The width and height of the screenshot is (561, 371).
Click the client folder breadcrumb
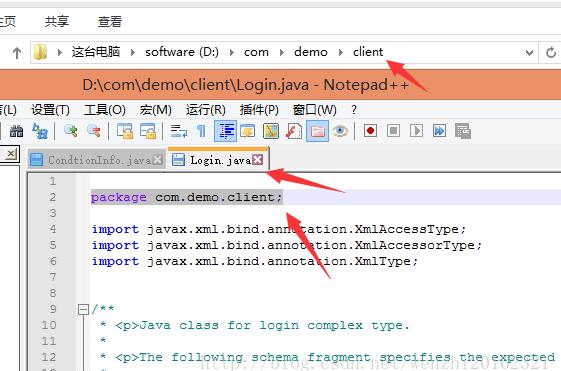pyautogui.click(x=368, y=52)
